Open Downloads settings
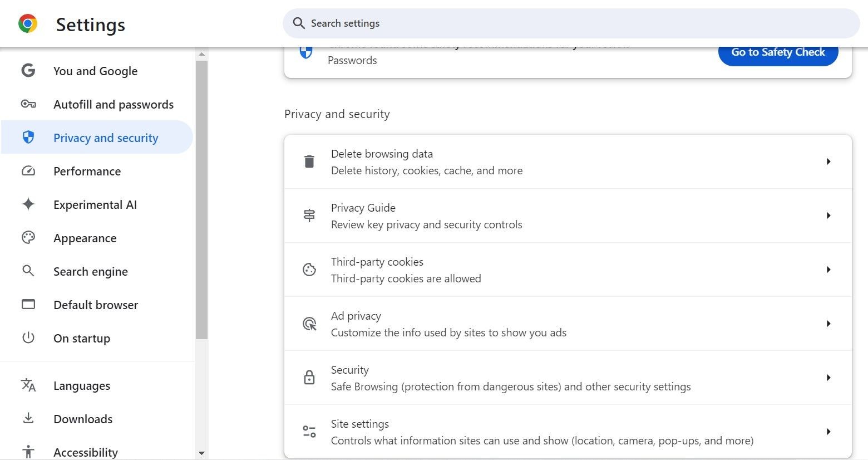868x460 pixels. pyautogui.click(x=97, y=419)
